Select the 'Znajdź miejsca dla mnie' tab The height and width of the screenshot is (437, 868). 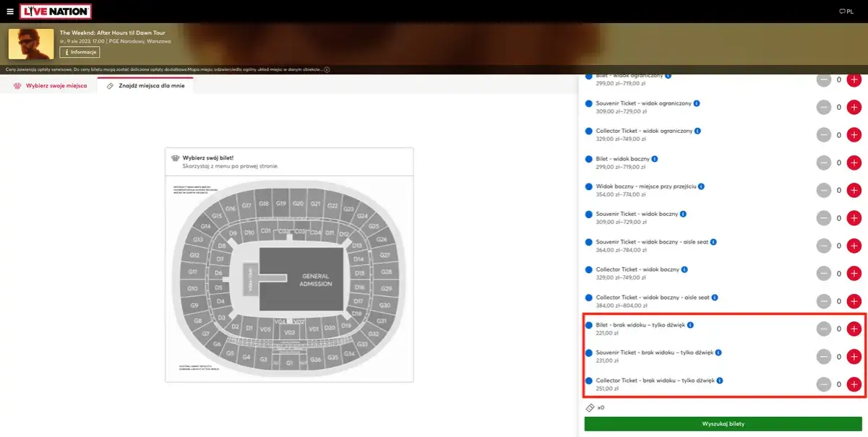click(148, 85)
